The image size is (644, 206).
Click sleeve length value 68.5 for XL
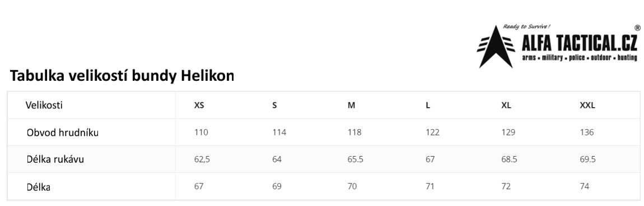(x=509, y=159)
